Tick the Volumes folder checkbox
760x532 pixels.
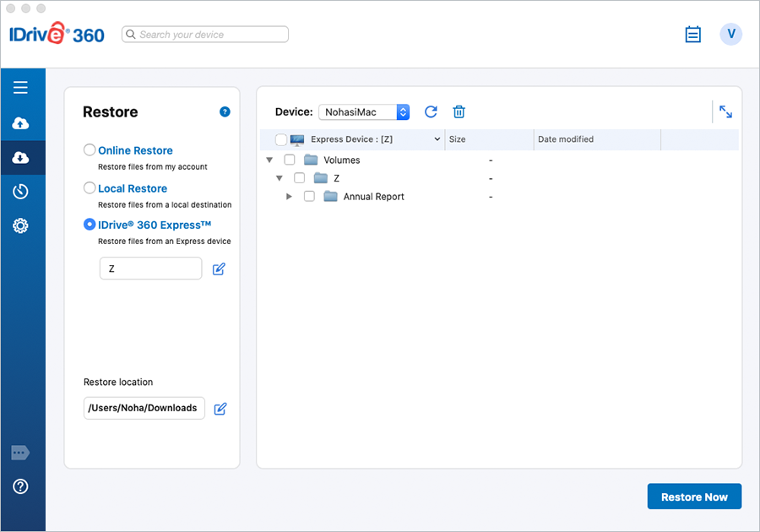[290, 160]
